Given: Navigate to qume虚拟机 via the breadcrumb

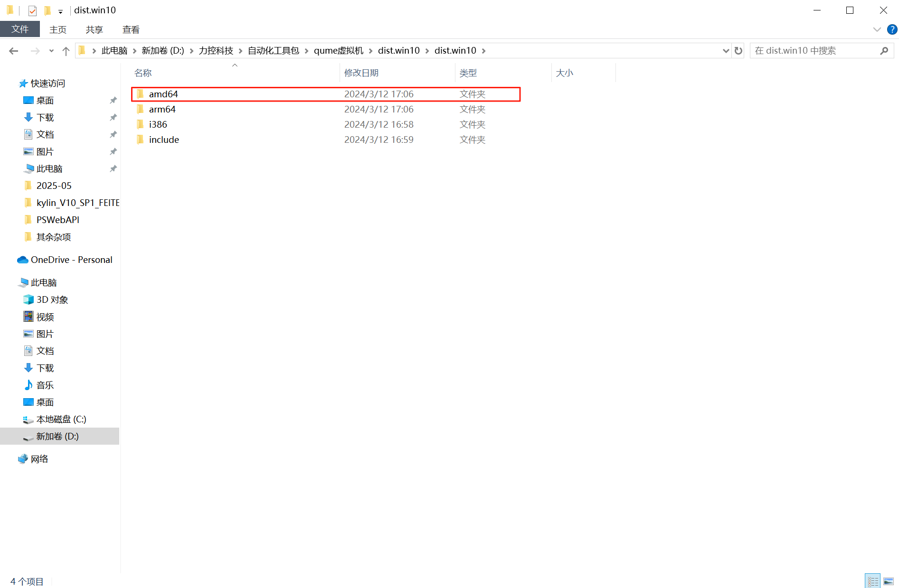Looking at the screenshot, I should pos(338,50).
